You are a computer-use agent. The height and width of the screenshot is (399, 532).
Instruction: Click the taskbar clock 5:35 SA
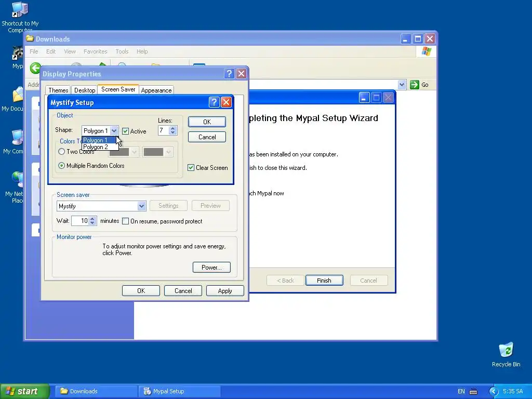coord(513,391)
